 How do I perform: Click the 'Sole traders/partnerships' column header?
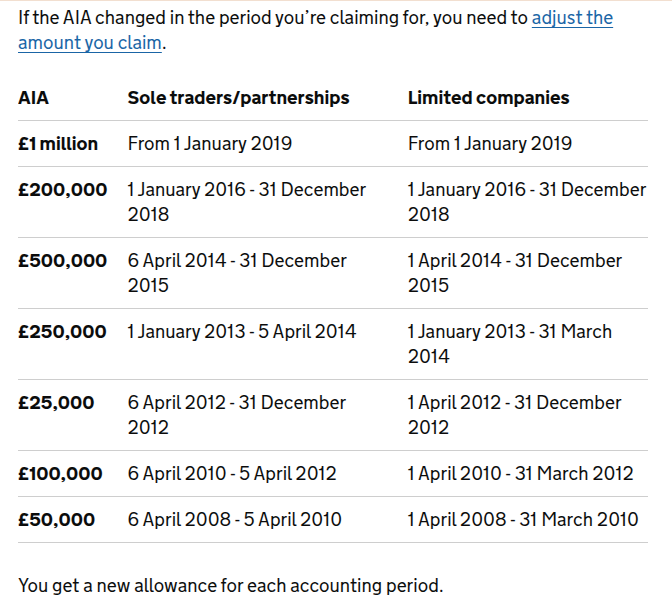point(238,98)
